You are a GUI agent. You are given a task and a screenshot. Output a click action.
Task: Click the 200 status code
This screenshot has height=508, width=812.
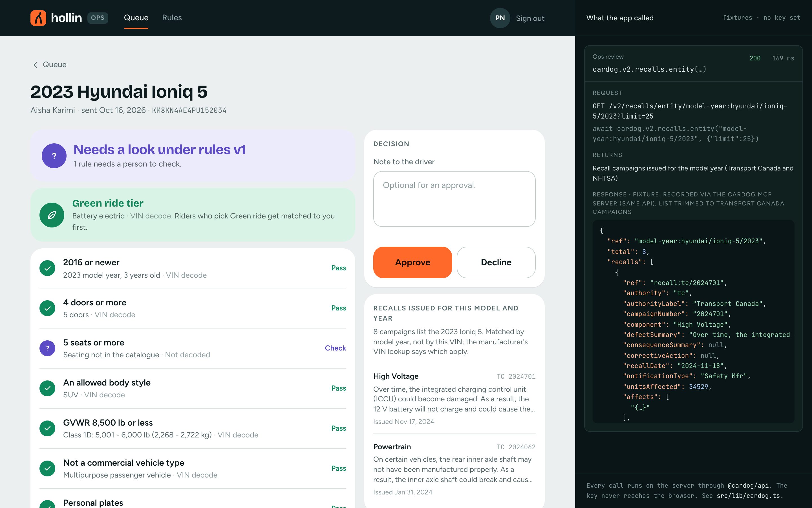point(755,58)
